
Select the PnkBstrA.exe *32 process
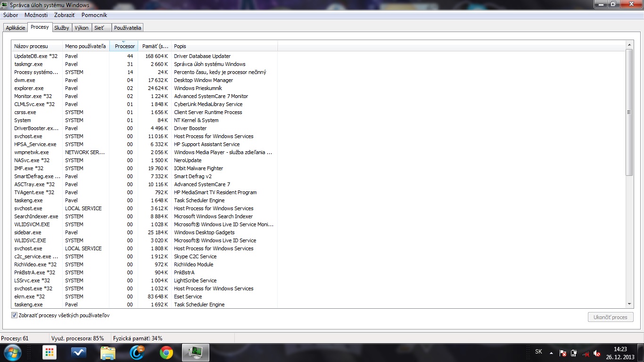pos(145,272)
